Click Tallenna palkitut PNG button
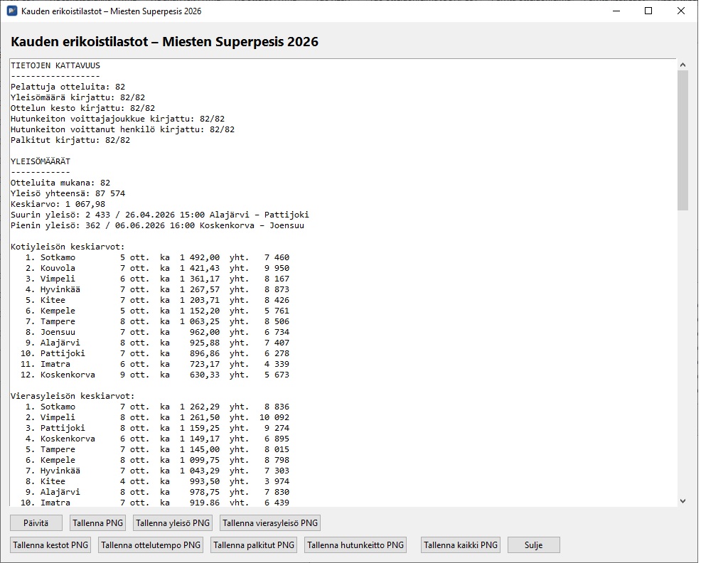The height and width of the screenshot is (563, 728). [254, 545]
